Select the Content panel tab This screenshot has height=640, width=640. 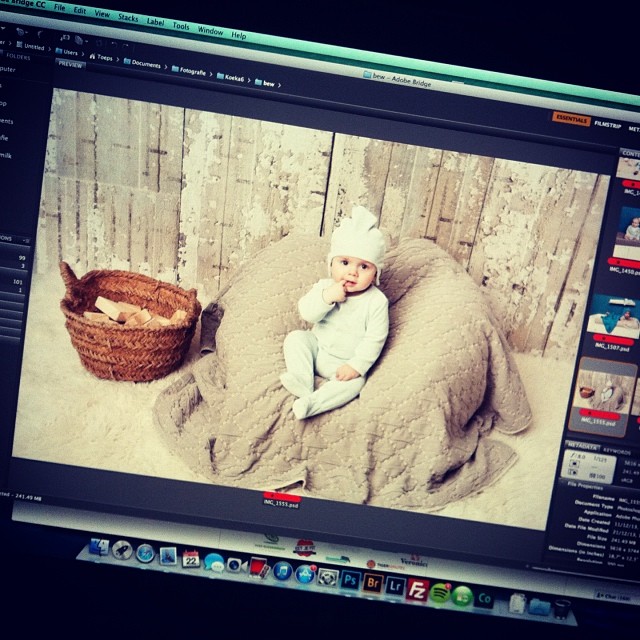click(631, 153)
